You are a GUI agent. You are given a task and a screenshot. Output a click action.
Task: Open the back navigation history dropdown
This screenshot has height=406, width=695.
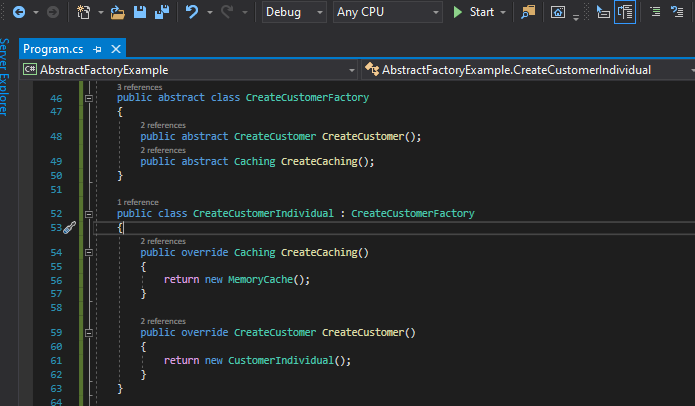[35, 12]
